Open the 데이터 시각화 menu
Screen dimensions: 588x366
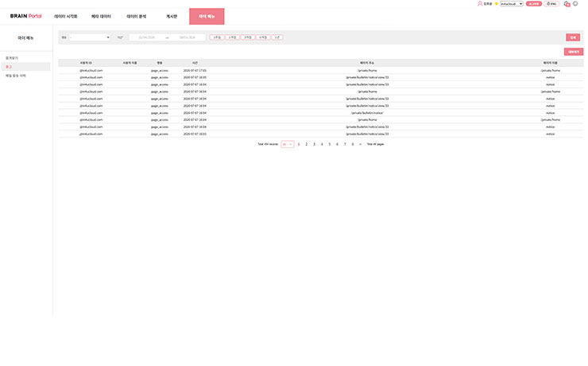point(66,17)
